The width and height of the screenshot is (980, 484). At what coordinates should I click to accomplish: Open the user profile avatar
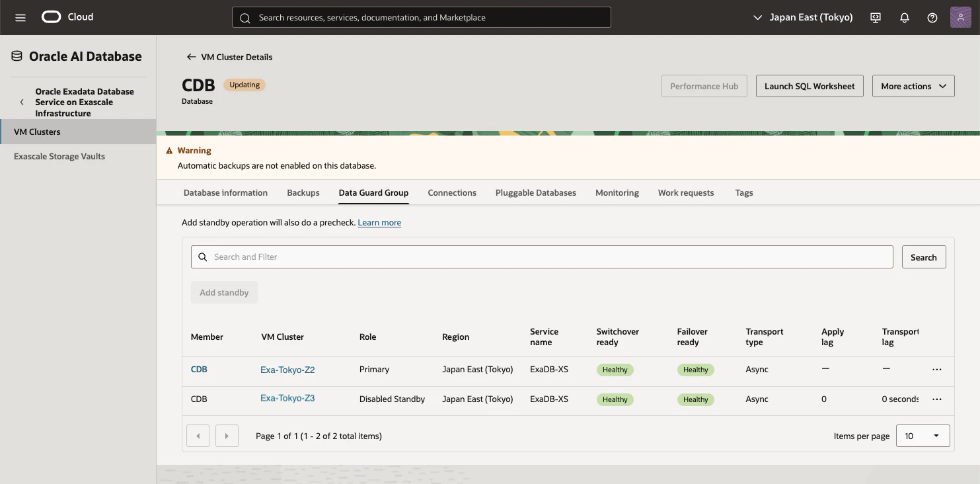[x=960, y=17]
